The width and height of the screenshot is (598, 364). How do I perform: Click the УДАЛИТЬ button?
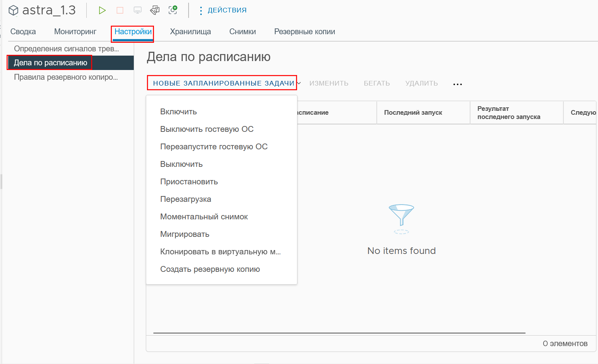click(421, 83)
